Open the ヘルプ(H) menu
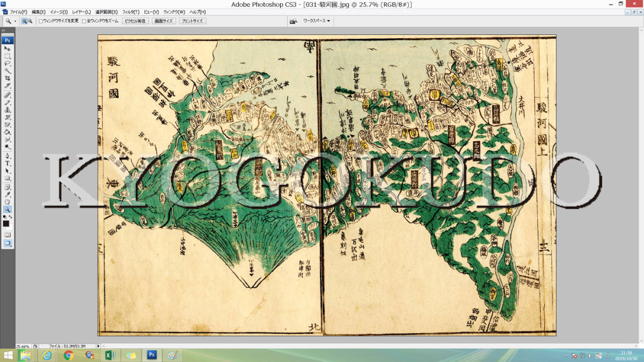 pos(197,12)
